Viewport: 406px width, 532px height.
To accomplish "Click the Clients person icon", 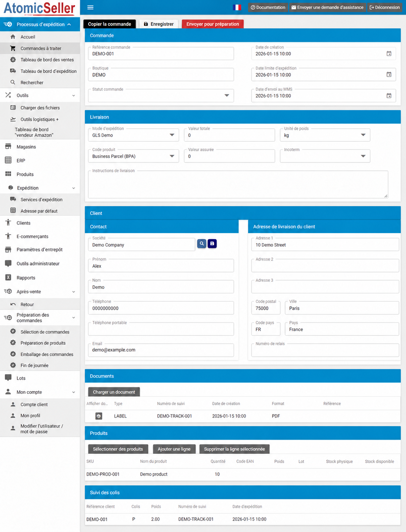I will (x=8, y=223).
